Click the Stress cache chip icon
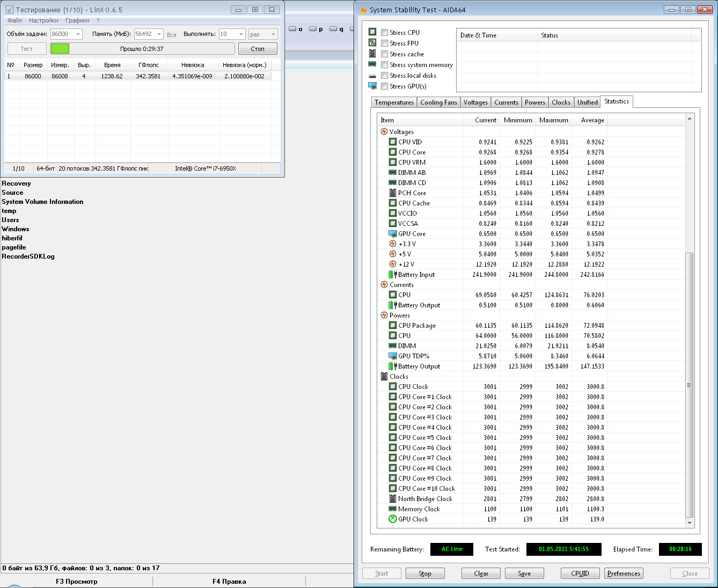718x588 pixels. (x=372, y=54)
